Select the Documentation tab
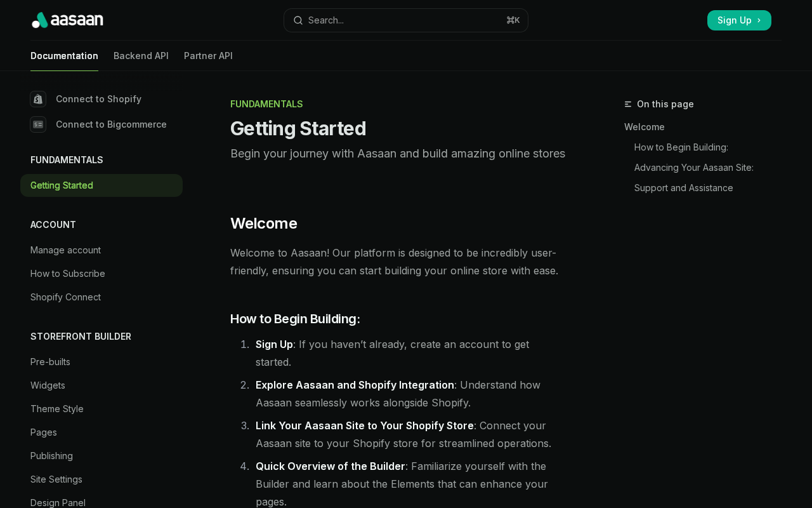The width and height of the screenshot is (812, 508). (x=64, y=56)
